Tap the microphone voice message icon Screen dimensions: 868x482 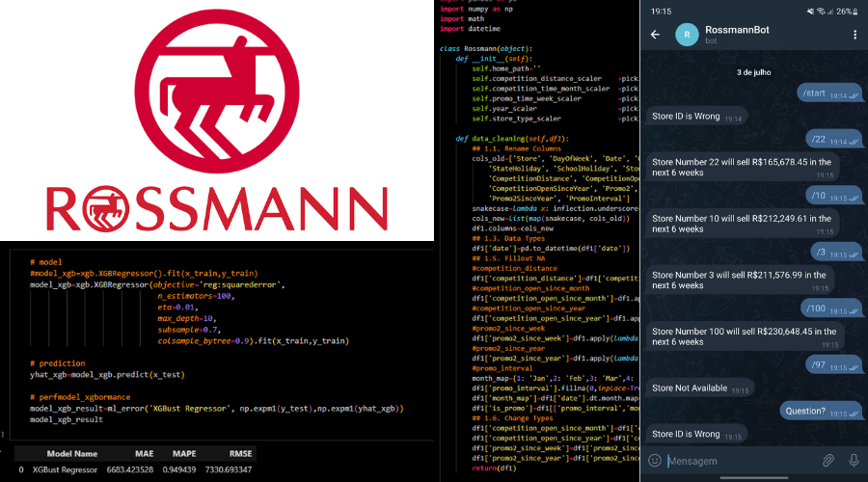tap(854, 461)
